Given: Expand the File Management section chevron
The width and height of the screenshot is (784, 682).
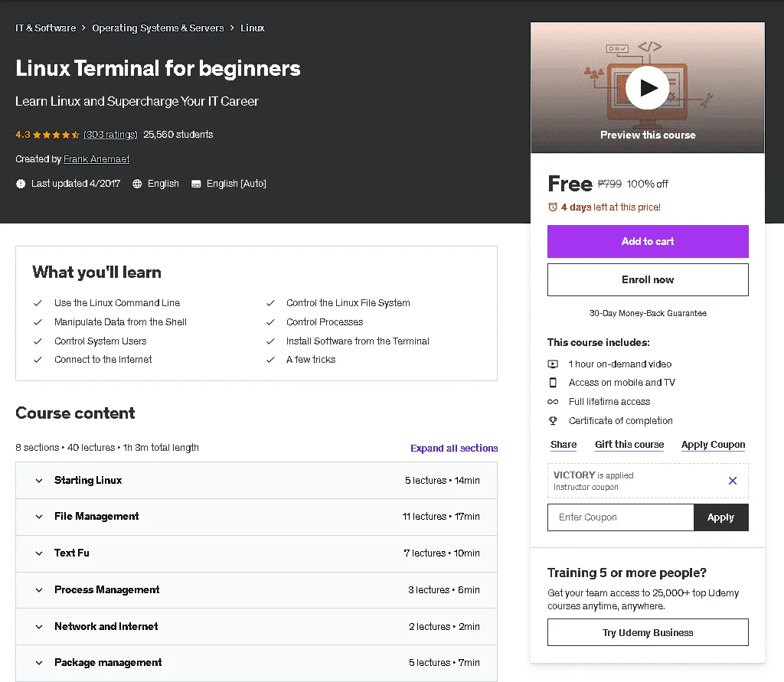Looking at the screenshot, I should tap(39, 517).
